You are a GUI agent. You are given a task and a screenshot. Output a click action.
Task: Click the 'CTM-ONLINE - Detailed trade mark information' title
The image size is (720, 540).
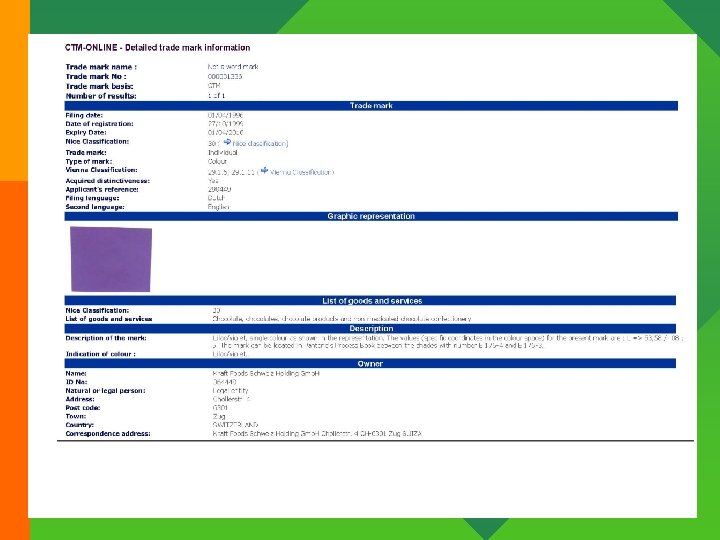(158, 48)
